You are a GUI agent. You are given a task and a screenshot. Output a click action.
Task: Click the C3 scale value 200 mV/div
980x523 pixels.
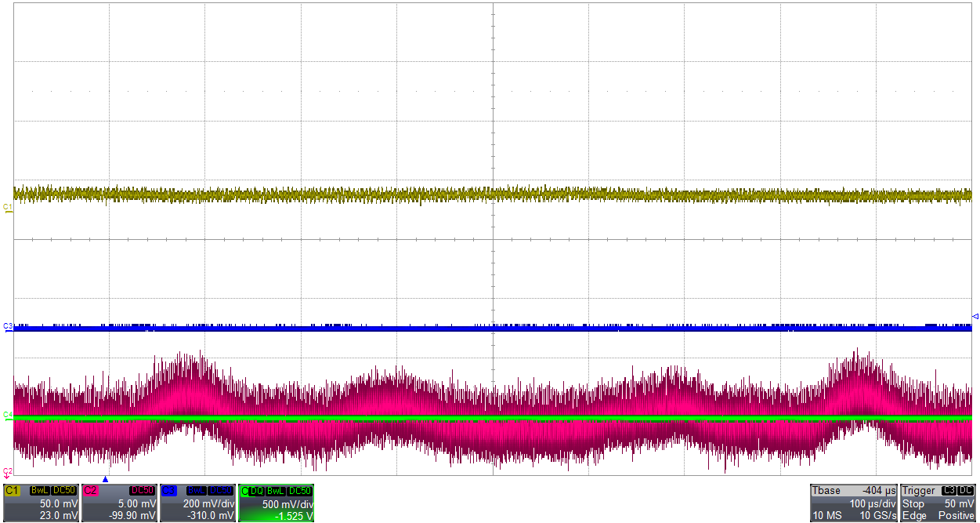tap(208, 503)
